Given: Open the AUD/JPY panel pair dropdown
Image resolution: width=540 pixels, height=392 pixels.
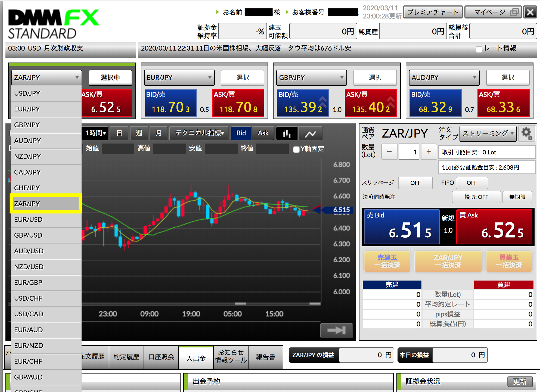Looking at the screenshot, I should coord(444,77).
